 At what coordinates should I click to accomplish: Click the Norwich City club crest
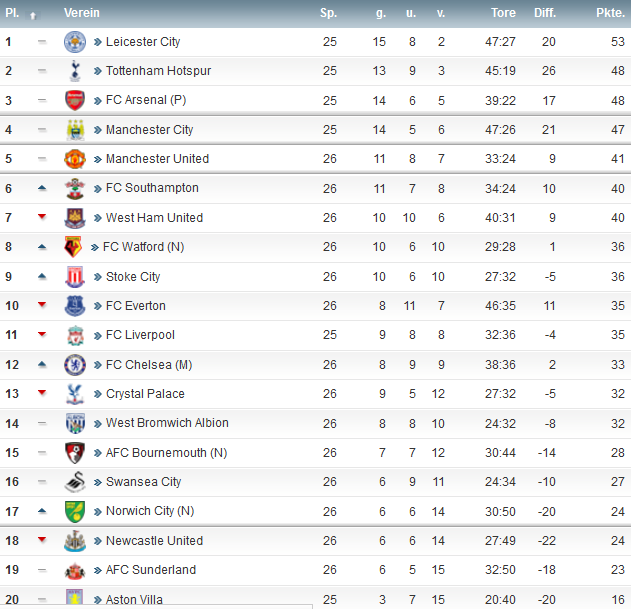[75, 511]
